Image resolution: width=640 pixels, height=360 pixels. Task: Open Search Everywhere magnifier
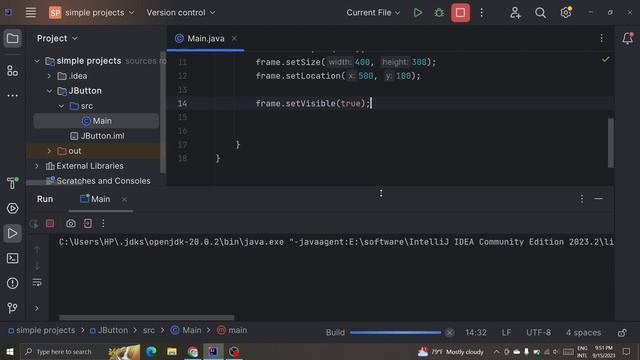[540, 13]
